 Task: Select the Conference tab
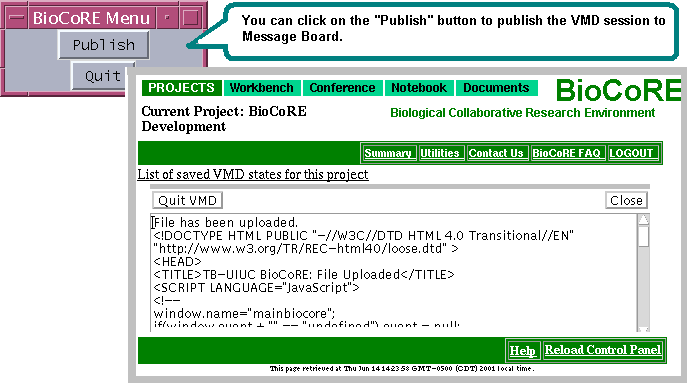(342, 88)
